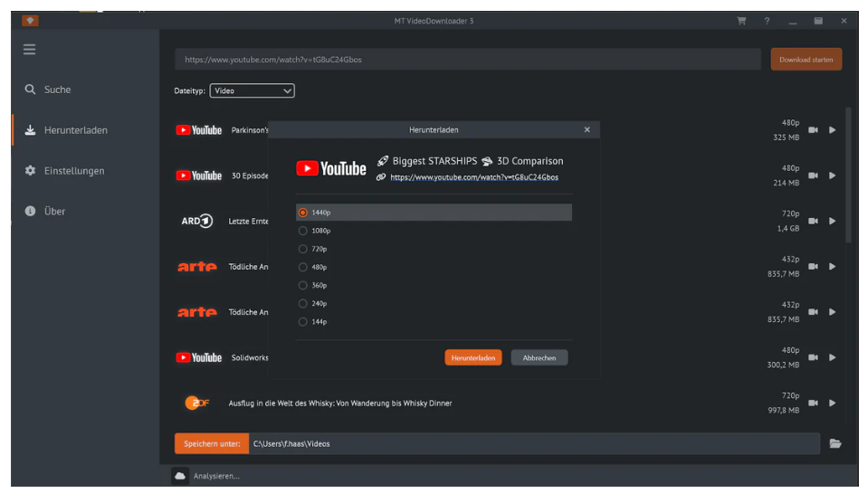
Task: Click the 1,4 GB file size text
Action: point(787,228)
